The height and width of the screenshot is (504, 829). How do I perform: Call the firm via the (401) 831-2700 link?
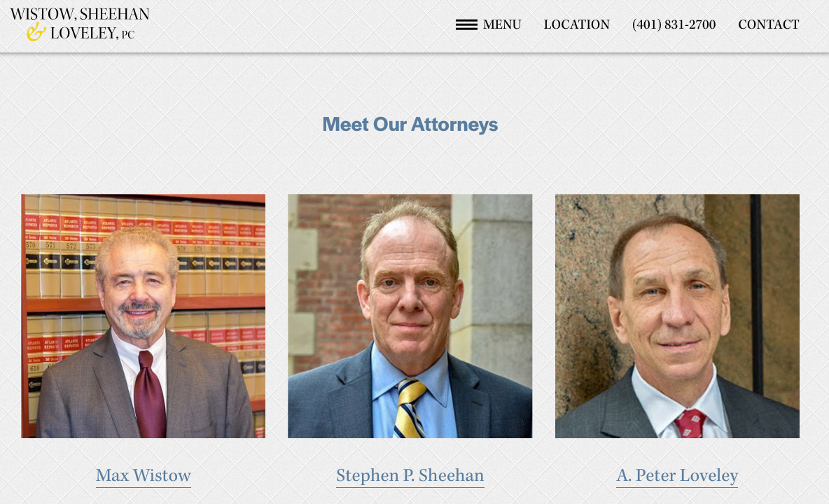click(x=674, y=24)
